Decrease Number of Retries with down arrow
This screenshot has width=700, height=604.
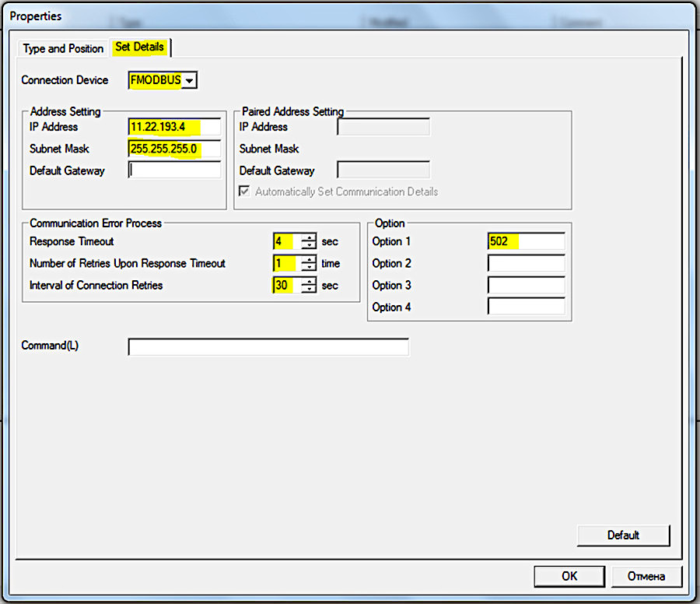coord(309,268)
